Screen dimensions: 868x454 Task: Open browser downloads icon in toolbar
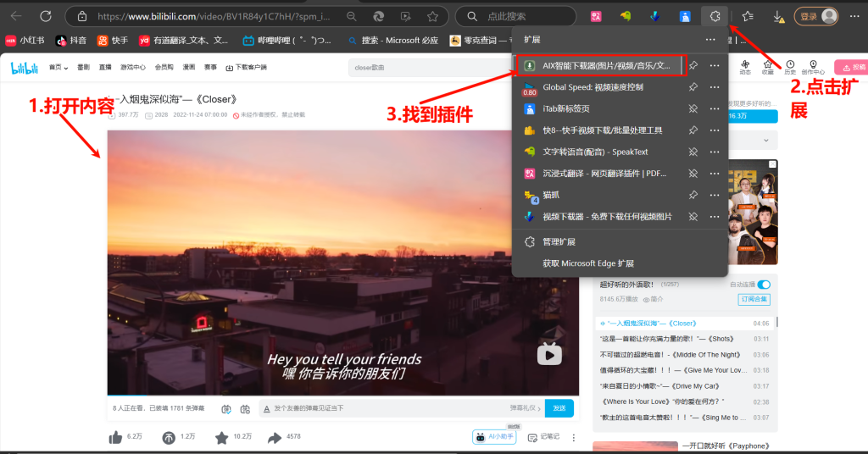777,16
